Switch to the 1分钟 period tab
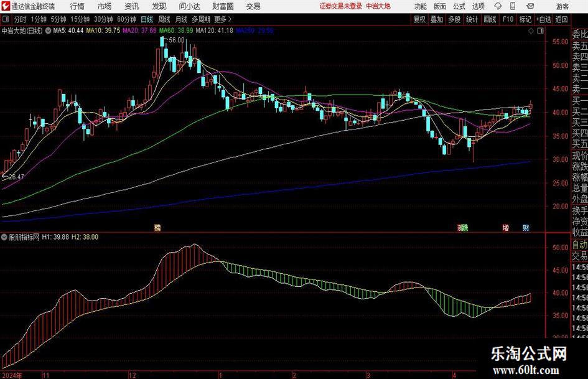 click(x=39, y=19)
